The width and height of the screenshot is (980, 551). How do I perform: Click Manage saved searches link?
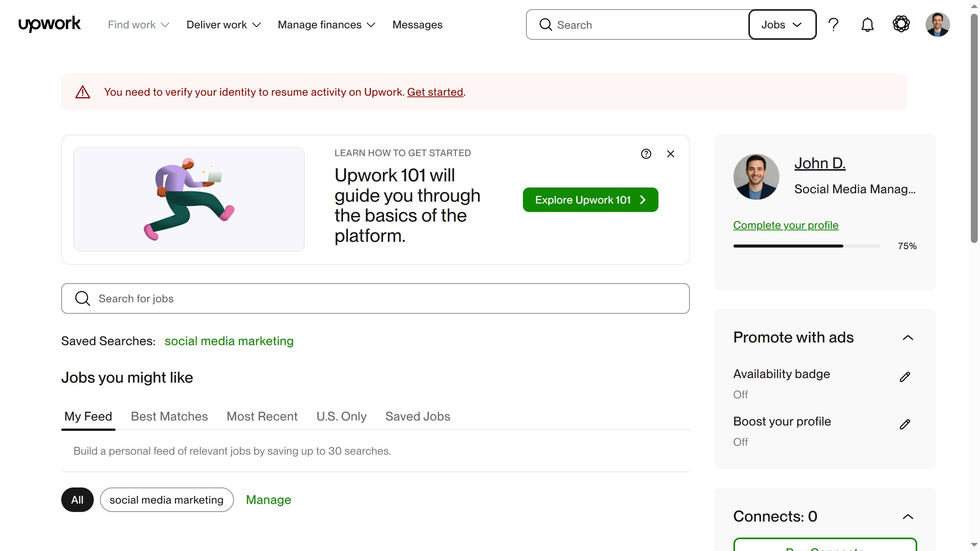[x=268, y=500]
